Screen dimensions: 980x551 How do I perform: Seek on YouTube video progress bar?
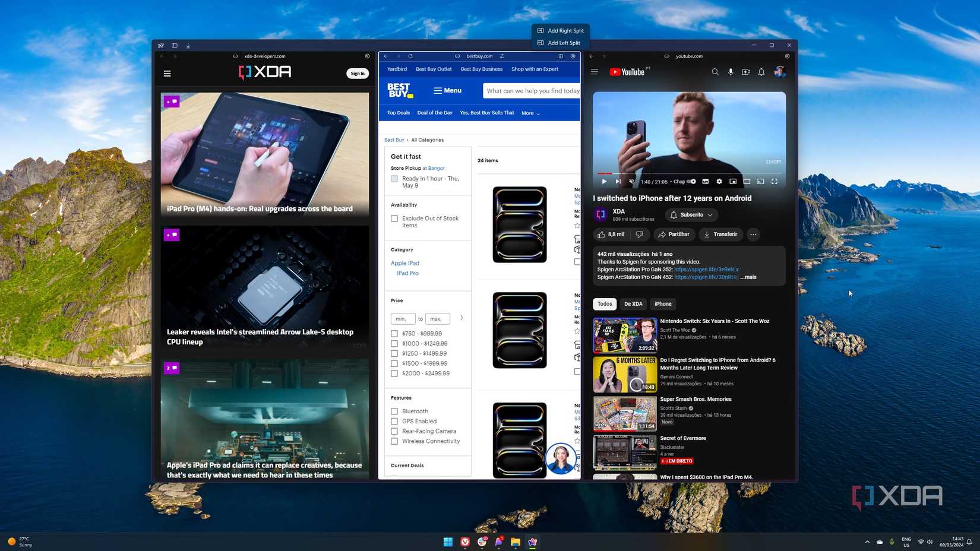(x=689, y=173)
